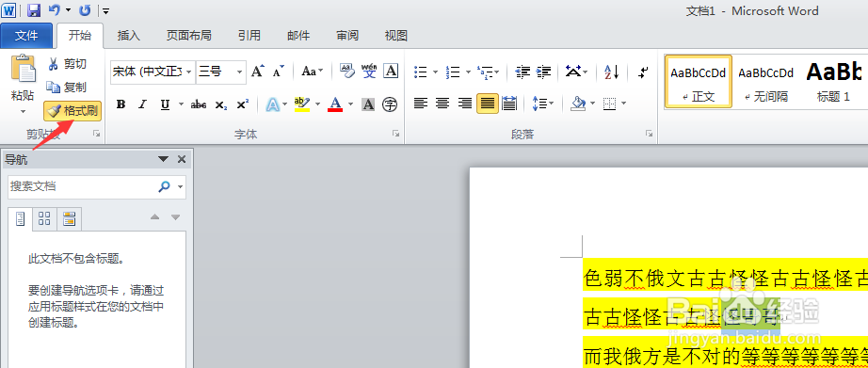This screenshot has height=368, width=868.
Task: Close the 导航 navigation pane
Action: (x=181, y=159)
